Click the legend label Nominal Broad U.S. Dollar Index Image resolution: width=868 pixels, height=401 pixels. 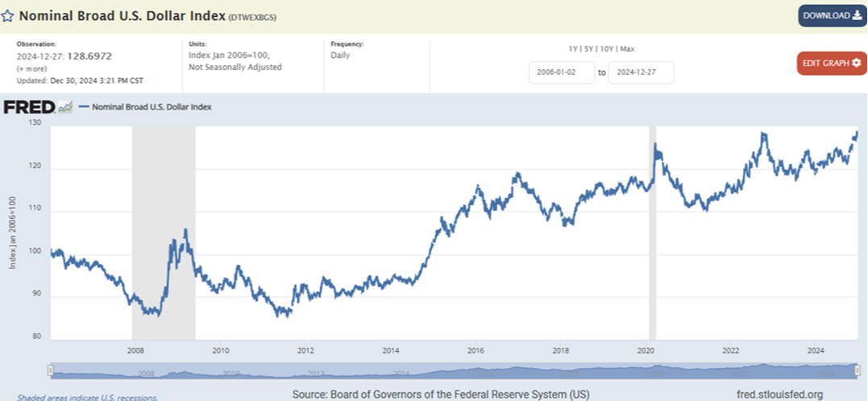tap(152, 106)
